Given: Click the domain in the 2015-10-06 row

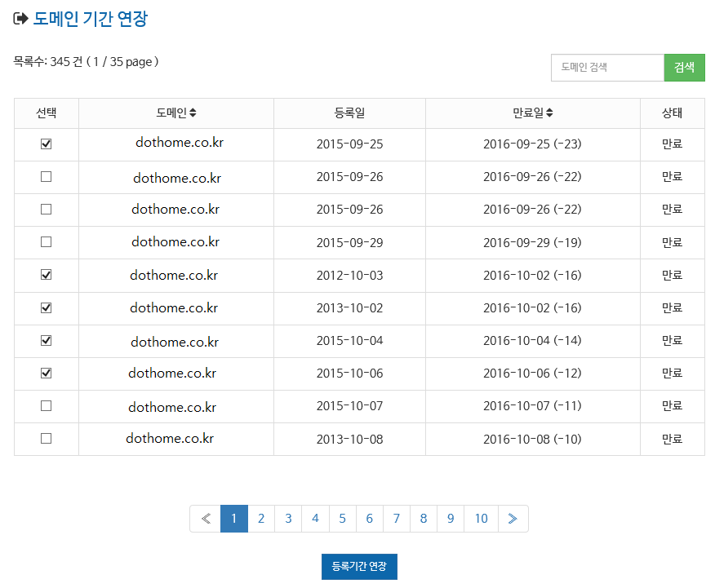Looking at the screenshot, I should (x=172, y=373).
